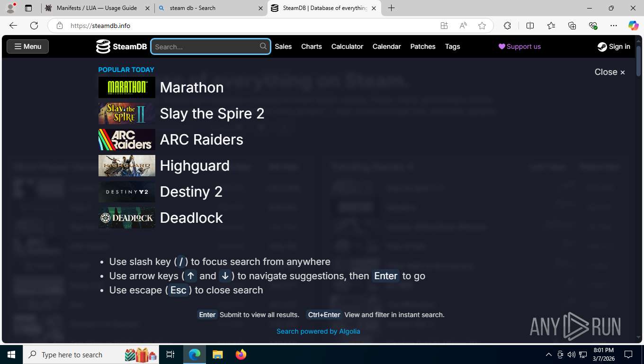
Task: Click Sign in with Steam
Action: (x=614, y=46)
